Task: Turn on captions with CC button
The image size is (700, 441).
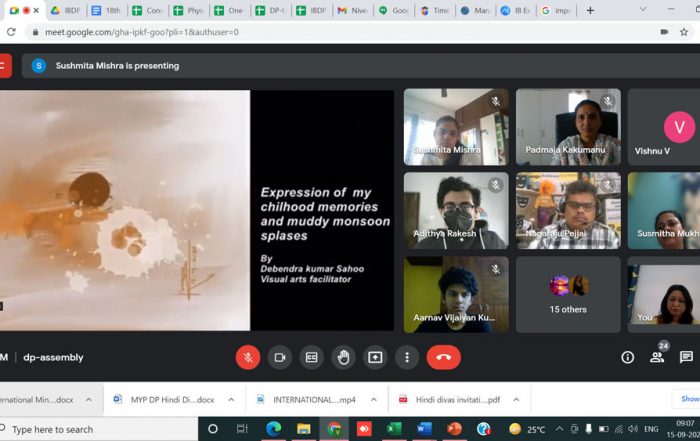Action: point(312,357)
